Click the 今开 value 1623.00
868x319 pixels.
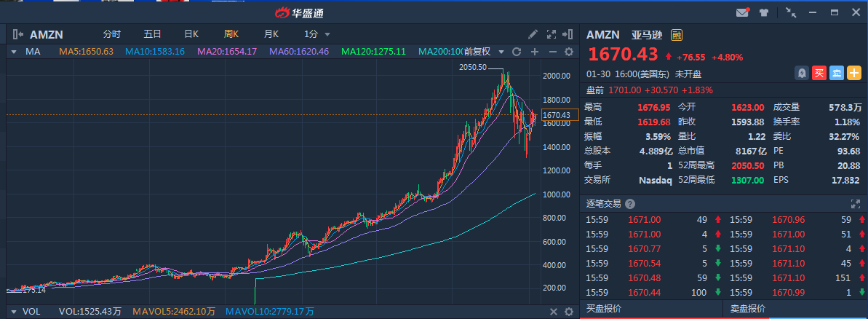[747, 108]
